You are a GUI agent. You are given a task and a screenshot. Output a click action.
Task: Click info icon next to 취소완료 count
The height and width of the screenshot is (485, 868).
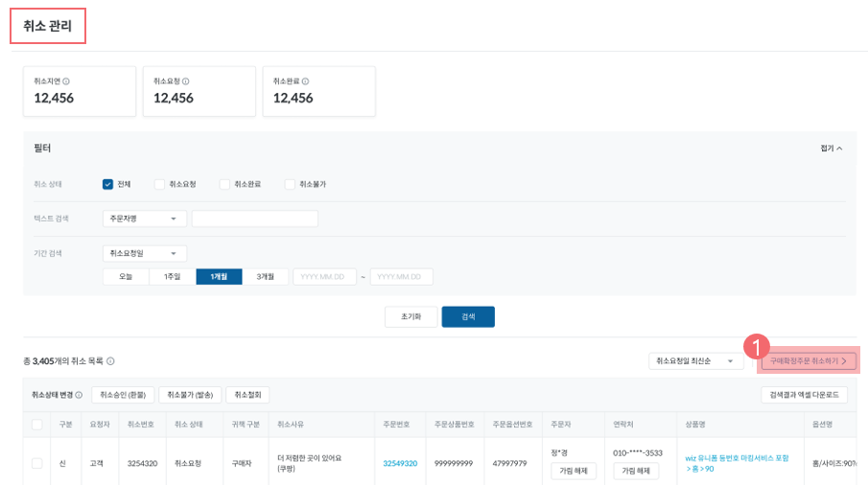coord(306,81)
